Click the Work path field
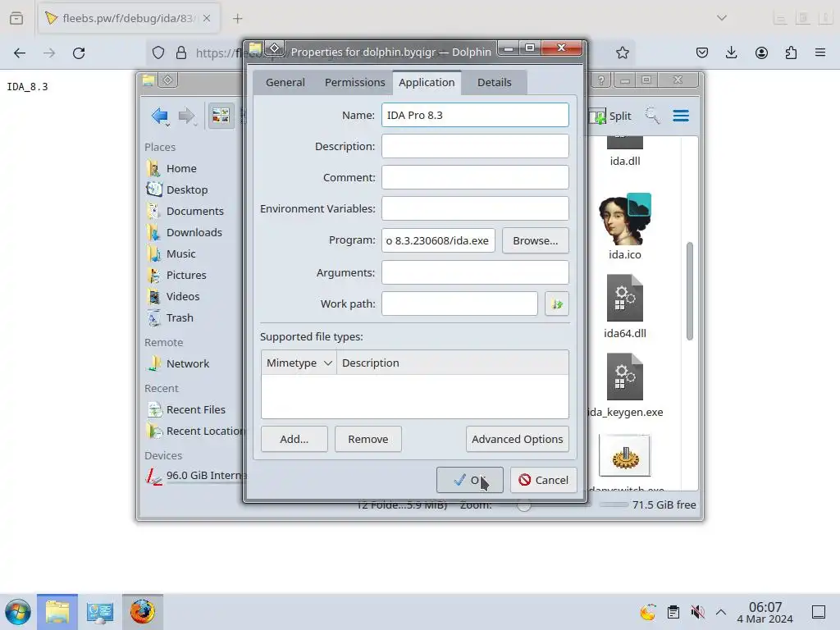This screenshot has width=840, height=630. point(459,304)
